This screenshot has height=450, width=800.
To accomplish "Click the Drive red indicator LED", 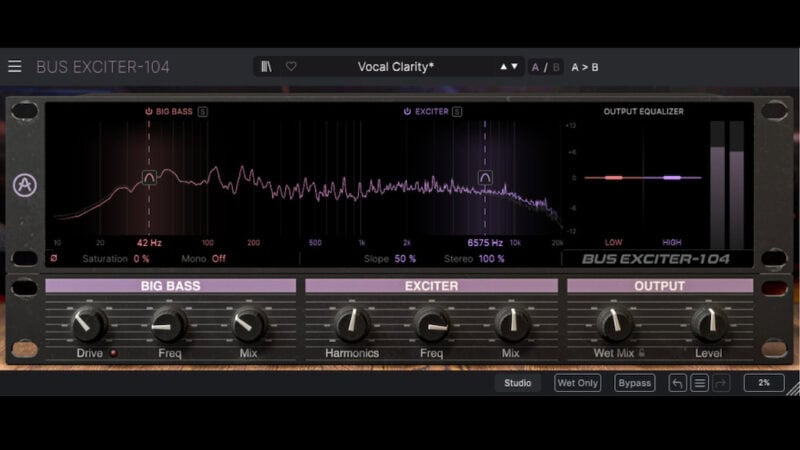I will pos(113,353).
